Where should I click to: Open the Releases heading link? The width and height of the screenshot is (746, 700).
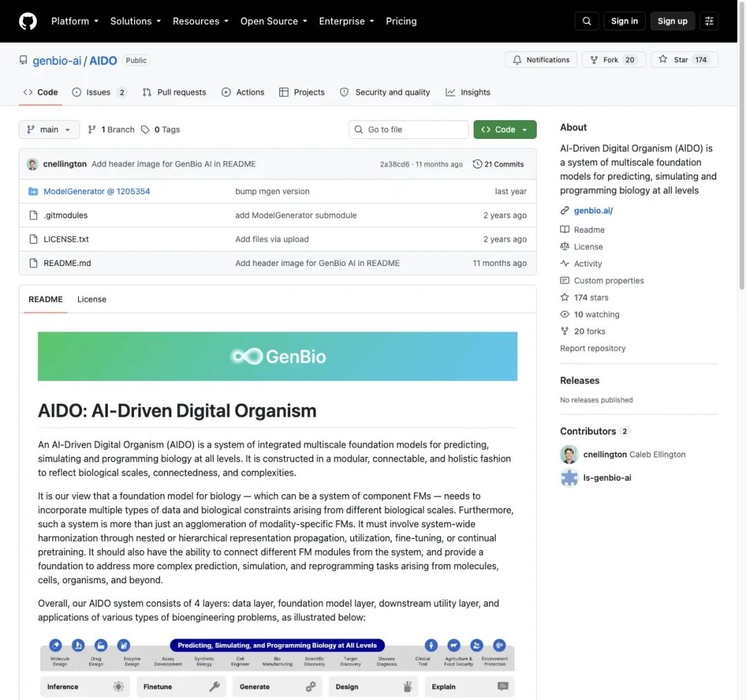click(x=580, y=381)
